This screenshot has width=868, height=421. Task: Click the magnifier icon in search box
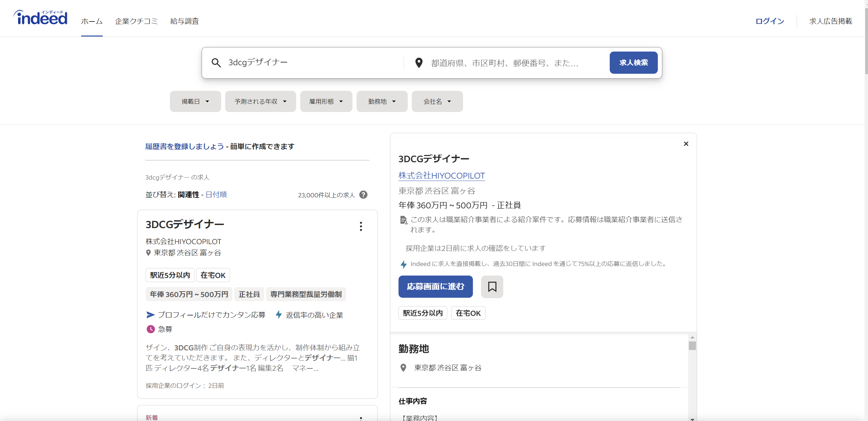(216, 62)
